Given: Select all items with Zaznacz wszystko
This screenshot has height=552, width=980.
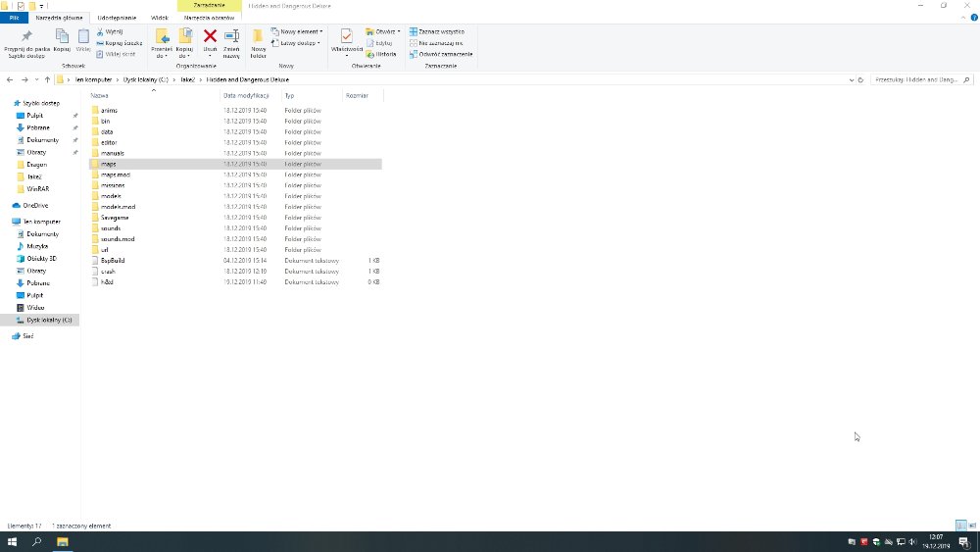Looking at the screenshot, I should pyautogui.click(x=440, y=31).
